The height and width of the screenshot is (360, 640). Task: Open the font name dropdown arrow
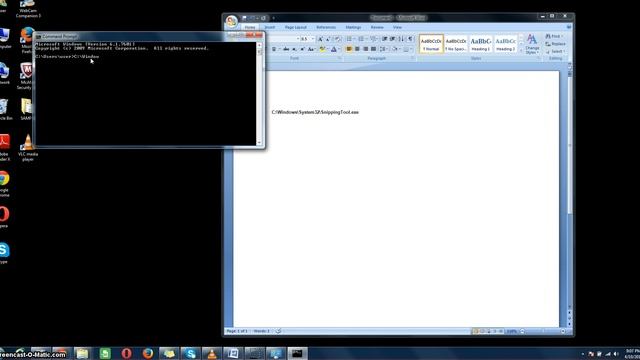(298, 39)
